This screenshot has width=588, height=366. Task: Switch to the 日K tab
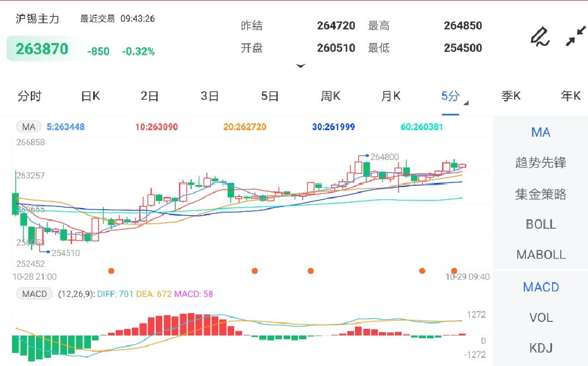click(x=90, y=96)
